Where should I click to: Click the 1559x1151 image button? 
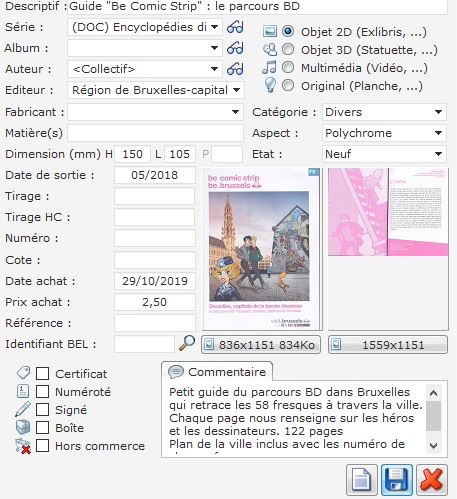coord(388,345)
